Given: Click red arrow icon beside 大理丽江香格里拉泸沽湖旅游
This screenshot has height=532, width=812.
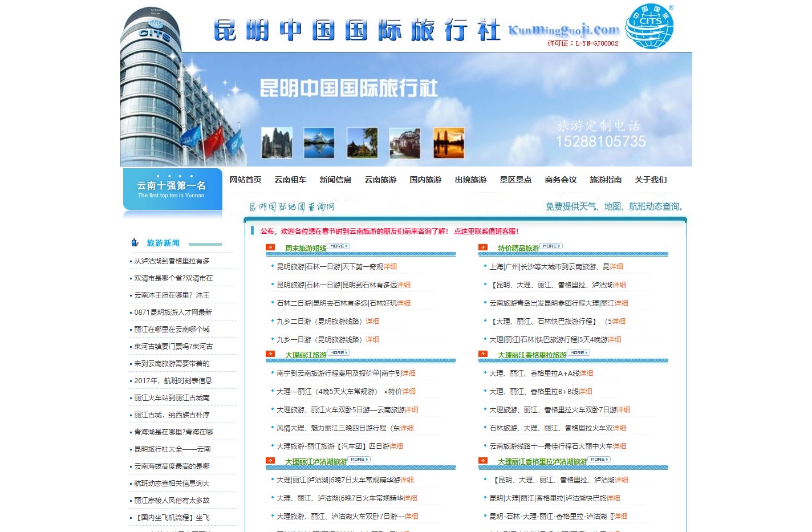Looking at the screenshot, I should click(x=483, y=461).
